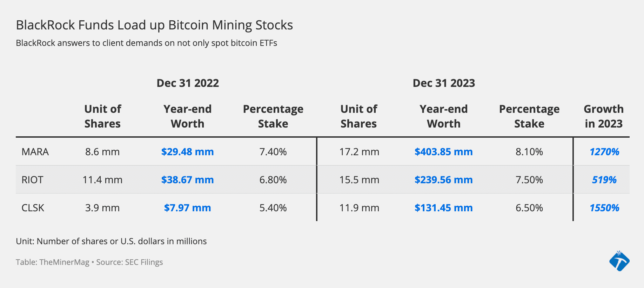
Task: Click the 519% growth figure for RIOT
Action: (x=604, y=180)
